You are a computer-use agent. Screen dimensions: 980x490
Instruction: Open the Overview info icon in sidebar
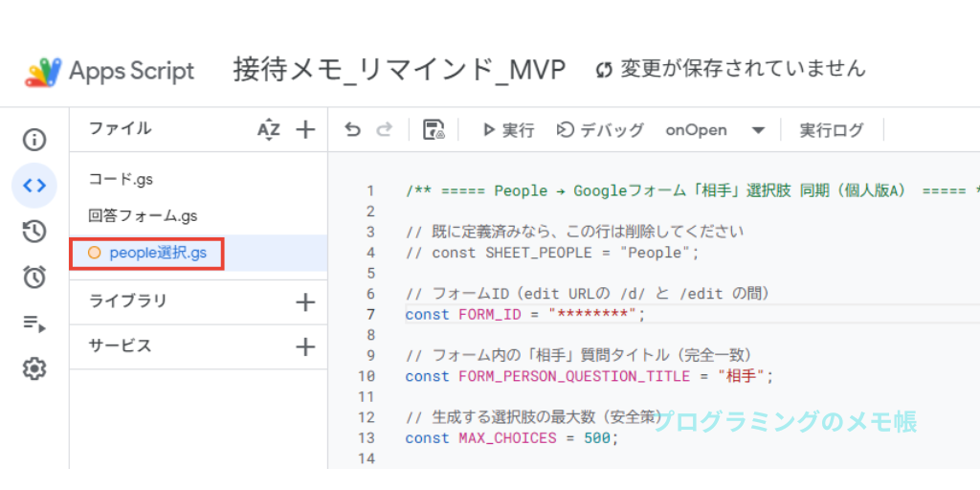click(x=34, y=140)
